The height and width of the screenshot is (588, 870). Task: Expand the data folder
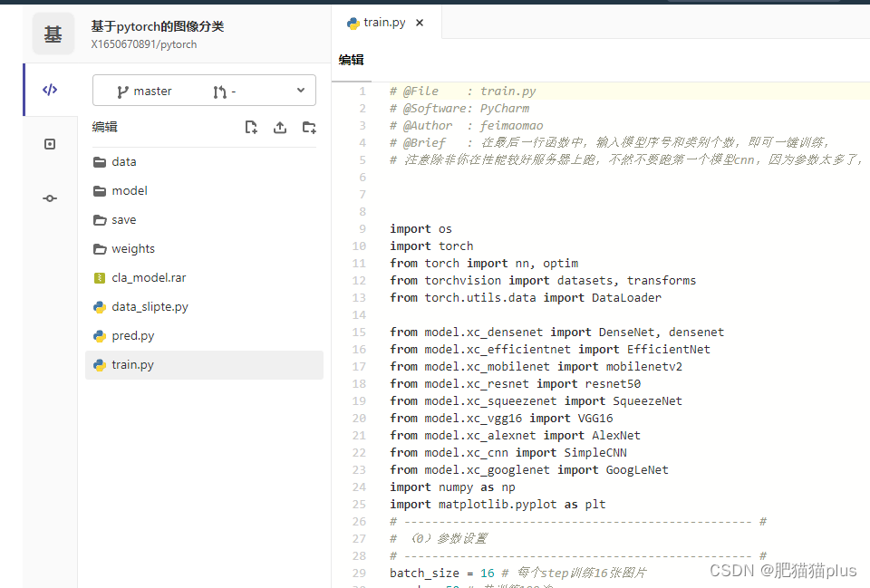pos(123,161)
